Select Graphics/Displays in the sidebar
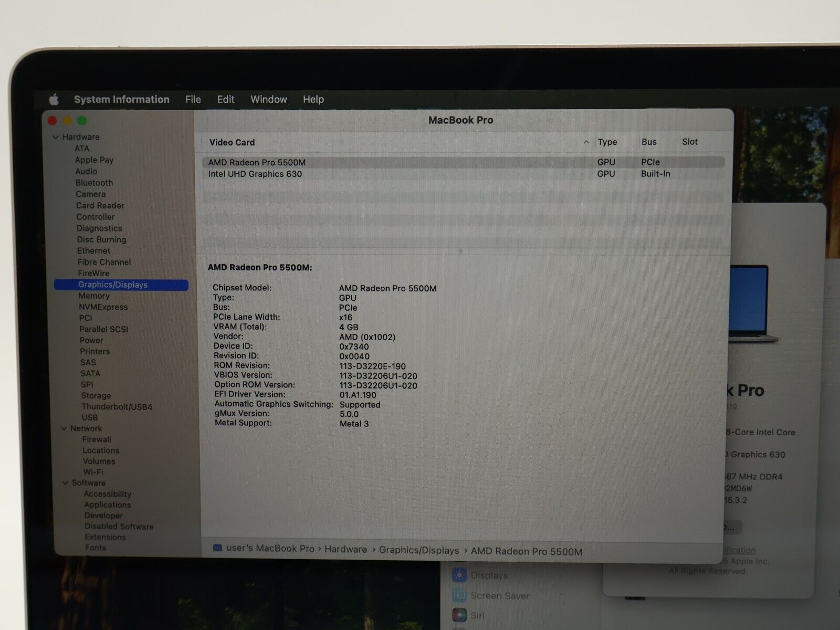The width and height of the screenshot is (840, 630). [x=121, y=285]
